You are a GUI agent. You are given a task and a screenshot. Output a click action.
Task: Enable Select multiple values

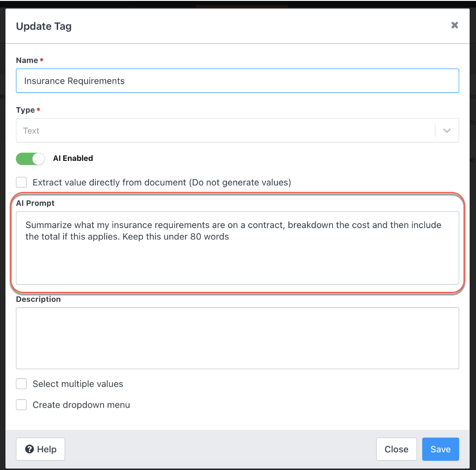click(21, 384)
